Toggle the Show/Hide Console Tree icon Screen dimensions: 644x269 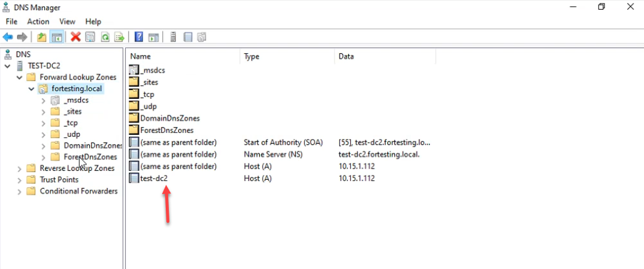[56, 37]
